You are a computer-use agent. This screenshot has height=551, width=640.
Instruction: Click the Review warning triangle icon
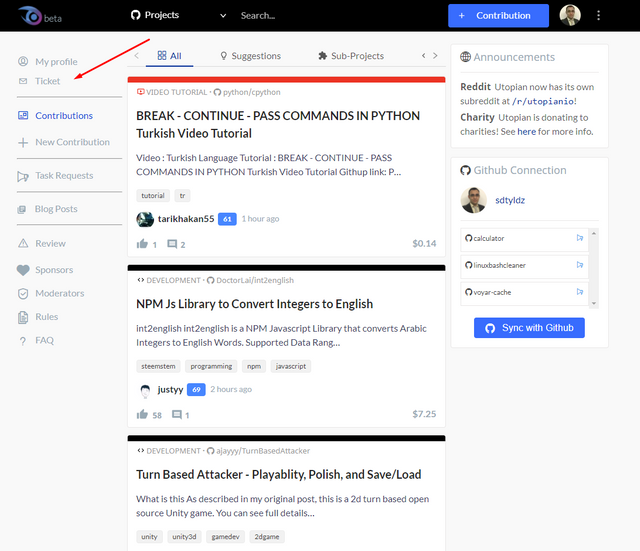[23, 244]
